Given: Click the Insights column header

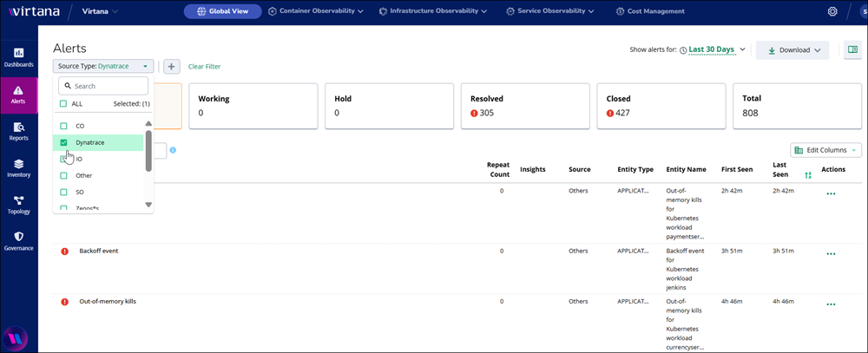Looking at the screenshot, I should (533, 169).
